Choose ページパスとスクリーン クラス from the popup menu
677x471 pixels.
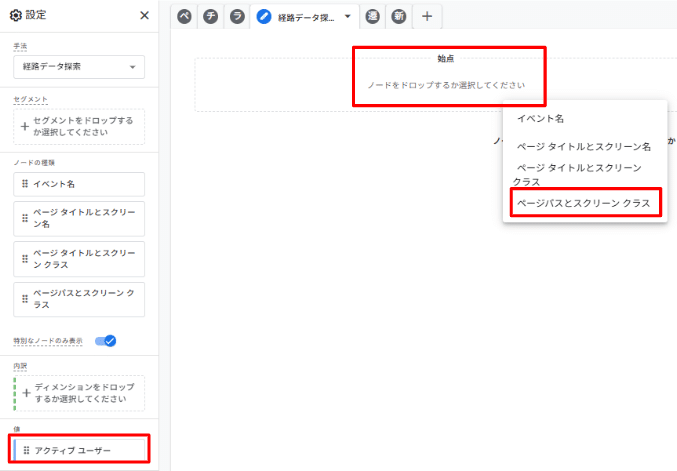583,203
